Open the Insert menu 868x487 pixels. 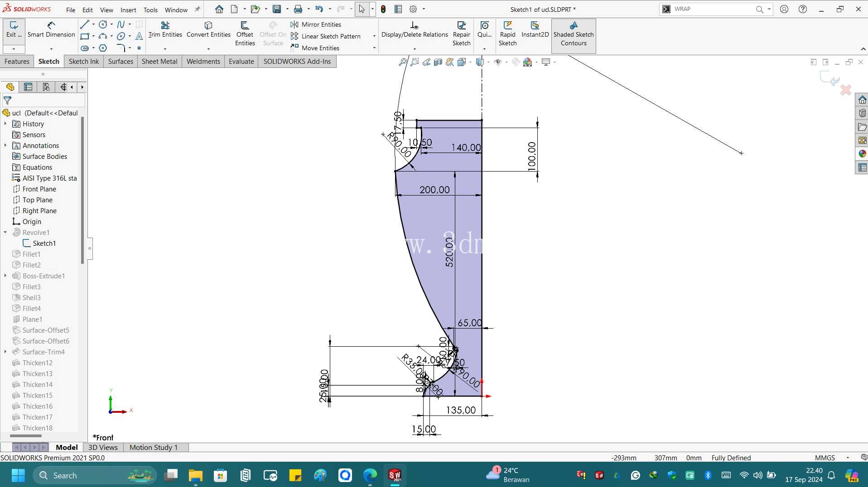point(128,10)
